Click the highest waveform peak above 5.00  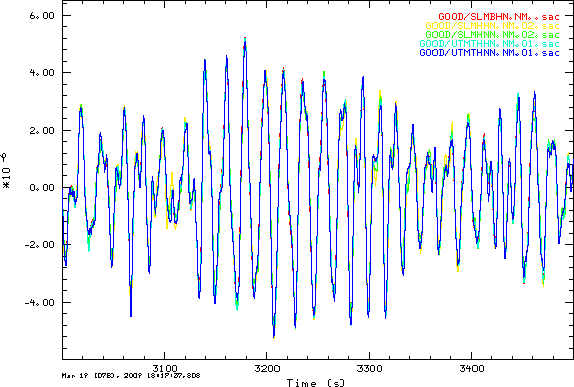[245, 39]
